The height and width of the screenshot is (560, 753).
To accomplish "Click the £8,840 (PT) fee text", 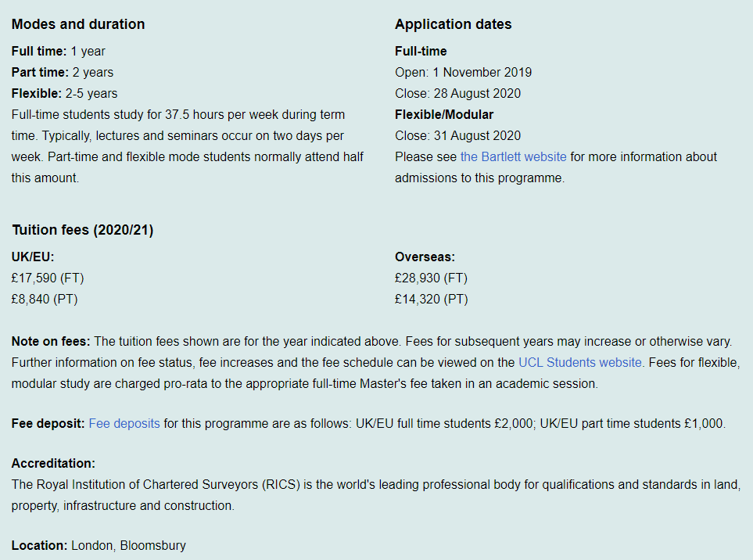I will (x=45, y=300).
